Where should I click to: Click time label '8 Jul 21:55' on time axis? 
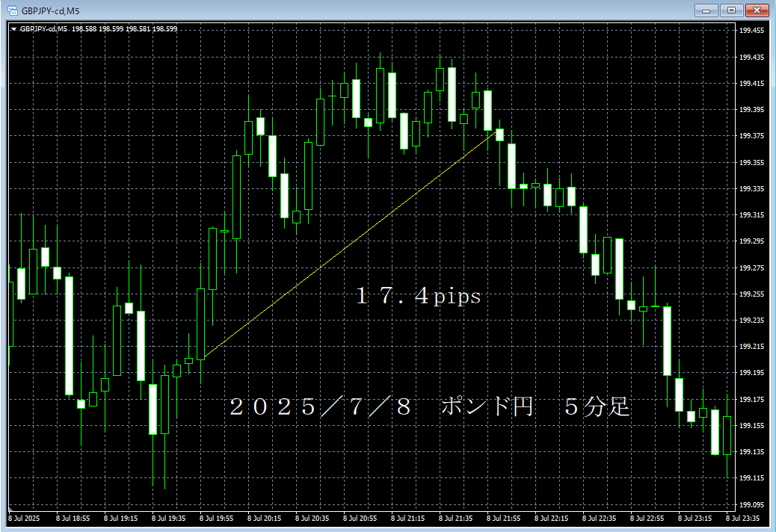(503, 519)
